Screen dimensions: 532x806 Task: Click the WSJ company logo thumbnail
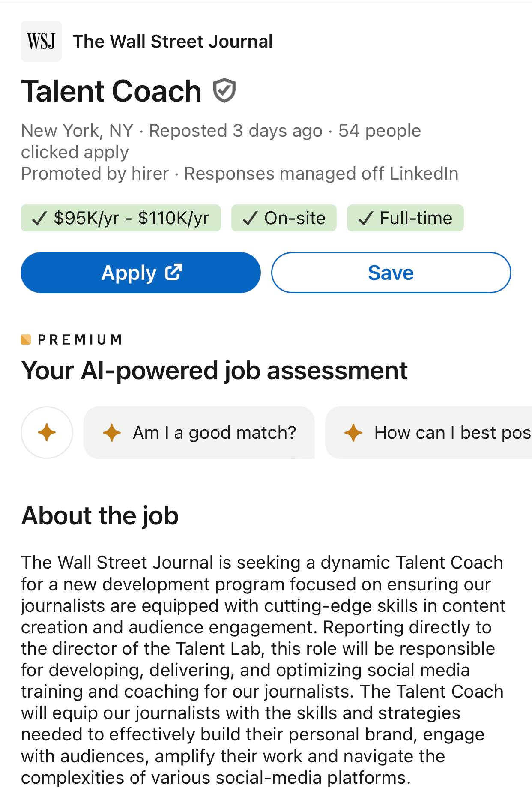41,41
